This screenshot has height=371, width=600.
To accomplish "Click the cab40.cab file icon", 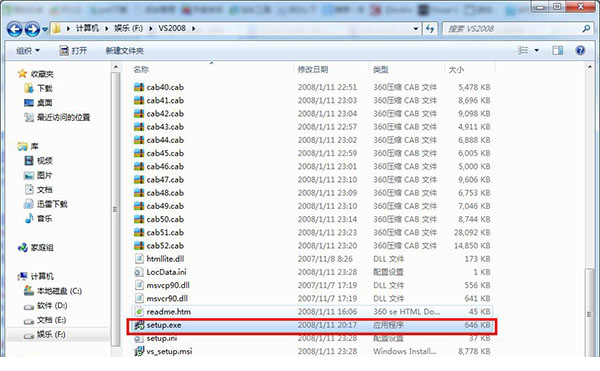I will pyautogui.click(x=139, y=87).
